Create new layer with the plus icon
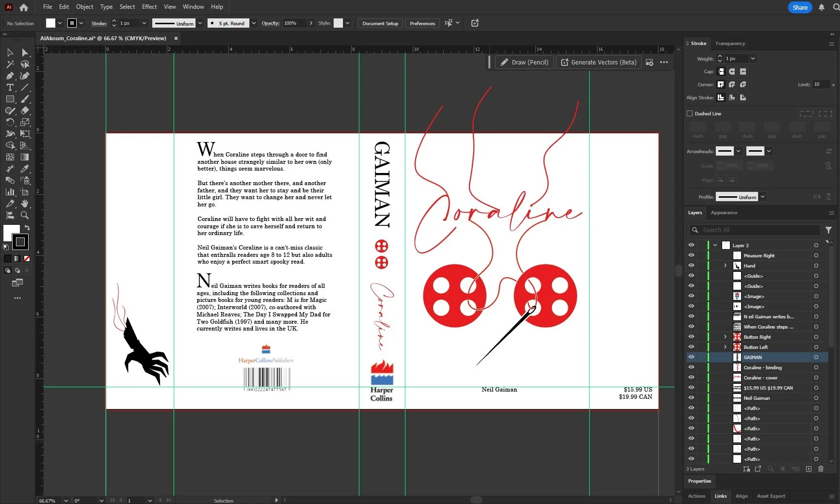Screen dimensions: 840x504 tap(808, 469)
